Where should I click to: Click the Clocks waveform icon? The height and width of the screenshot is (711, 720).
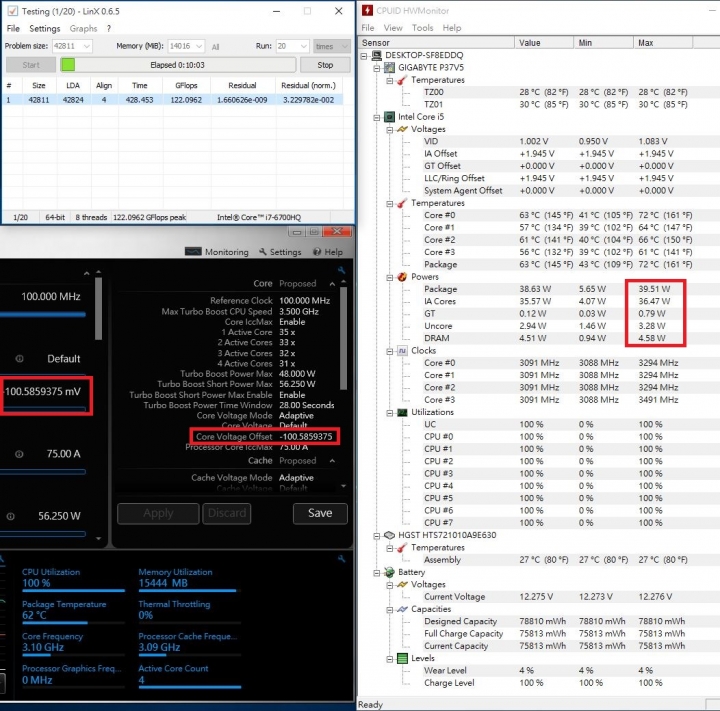(402, 350)
